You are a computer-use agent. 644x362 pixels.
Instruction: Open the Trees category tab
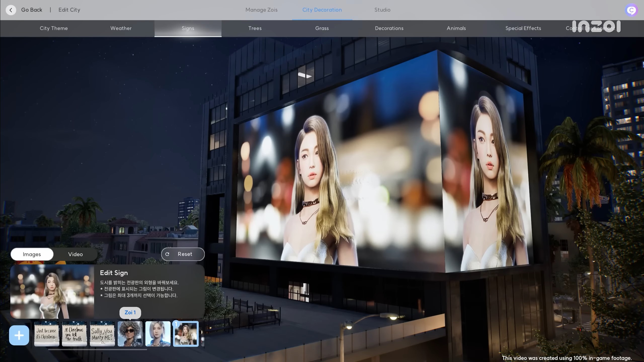(x=255, y=28)
